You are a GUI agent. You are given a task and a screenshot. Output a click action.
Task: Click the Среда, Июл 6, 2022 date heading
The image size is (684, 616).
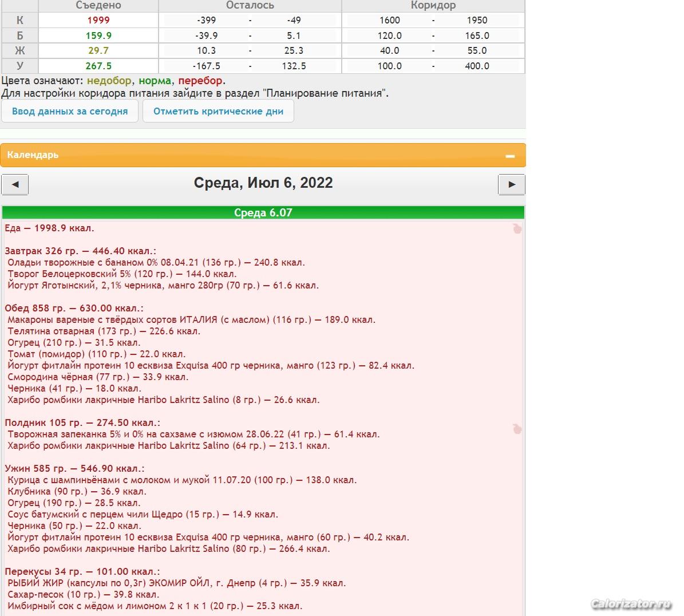pyautogui.click(x=263, y=183)
